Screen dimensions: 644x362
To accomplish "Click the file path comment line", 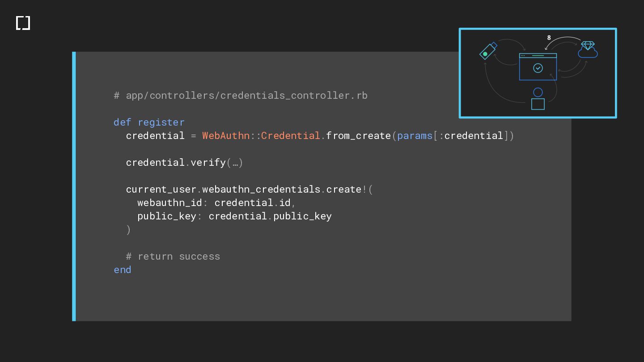I will (241, 95).
